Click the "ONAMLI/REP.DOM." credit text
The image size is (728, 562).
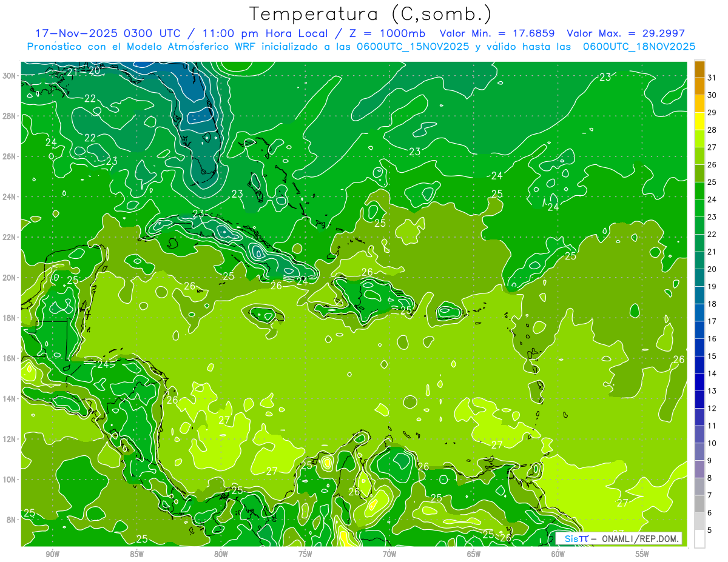point(641,538)
